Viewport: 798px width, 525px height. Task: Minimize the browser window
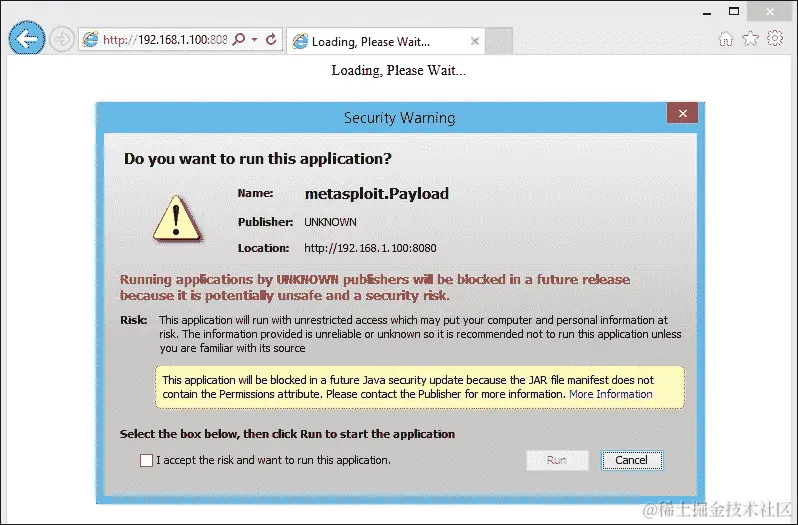(707, 13)
